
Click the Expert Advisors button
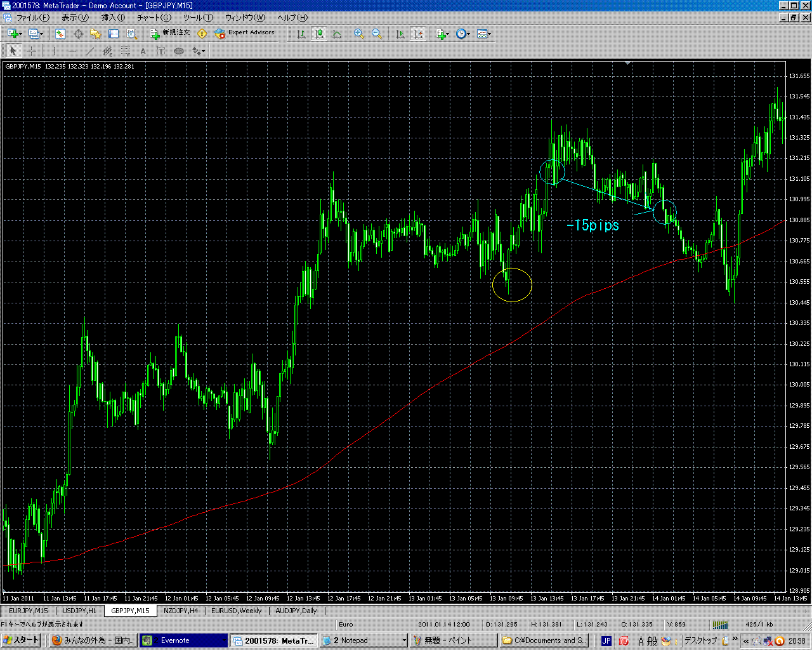tap(245, 33)
